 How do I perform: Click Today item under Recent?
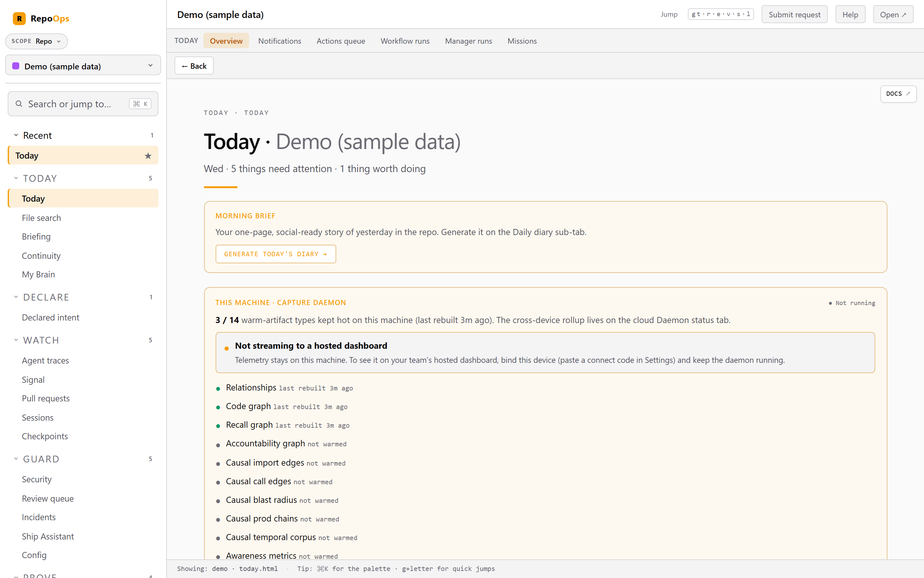(83, 155)
